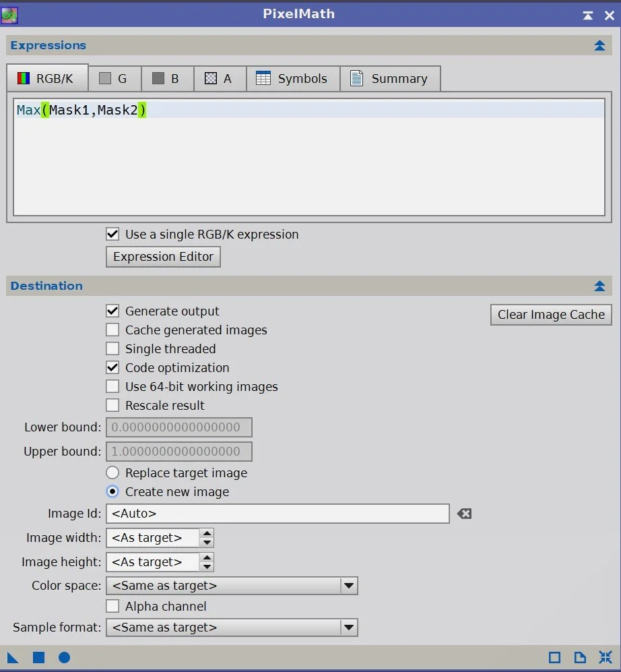This screenshot has width=621, height=672.
Task: Click the Upper bound field
Action: [179, 452]
